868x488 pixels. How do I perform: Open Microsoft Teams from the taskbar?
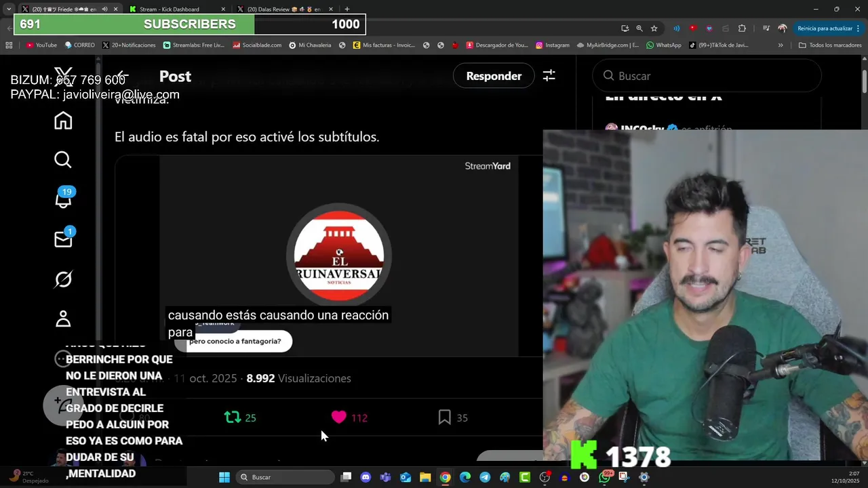[x=385, y=477]
